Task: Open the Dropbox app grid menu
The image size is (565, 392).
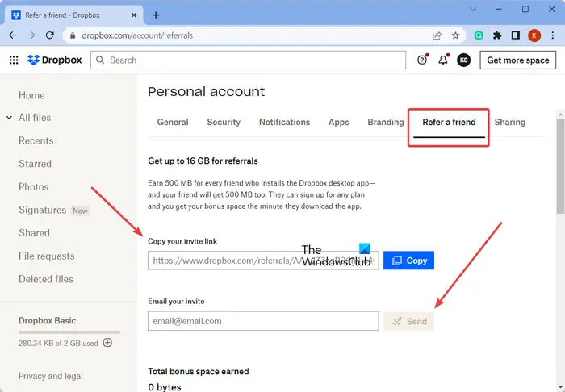Action: tap(14, 60)
